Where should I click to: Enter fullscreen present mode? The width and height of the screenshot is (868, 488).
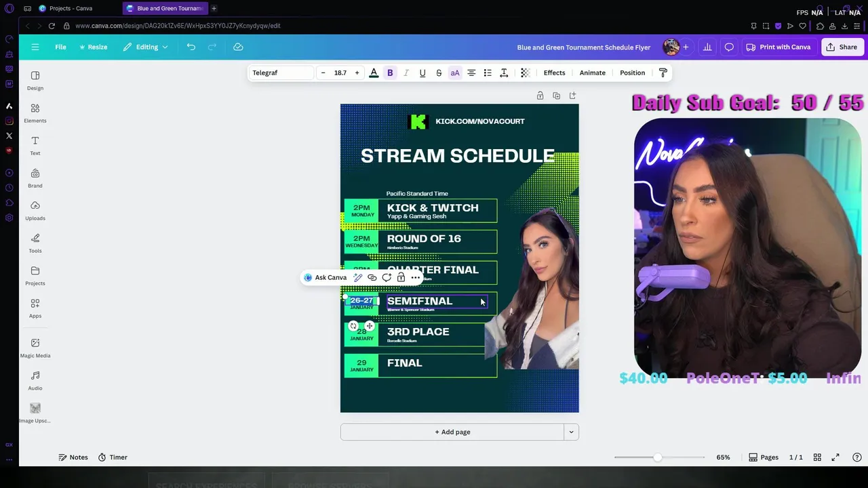coord(835,457)
